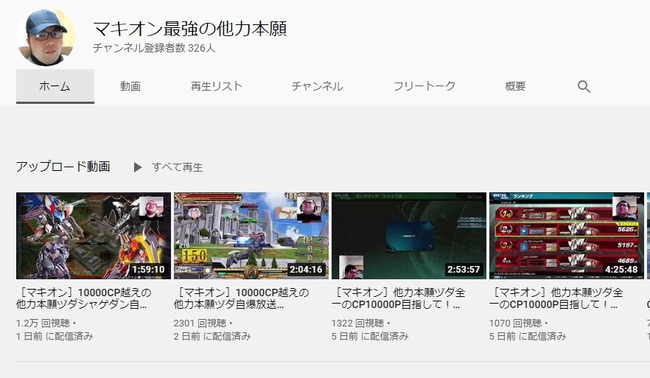This screenshot has height=378, width=650.
Task: Click the 2:04:16 duration badge
Action: [306, 269]
